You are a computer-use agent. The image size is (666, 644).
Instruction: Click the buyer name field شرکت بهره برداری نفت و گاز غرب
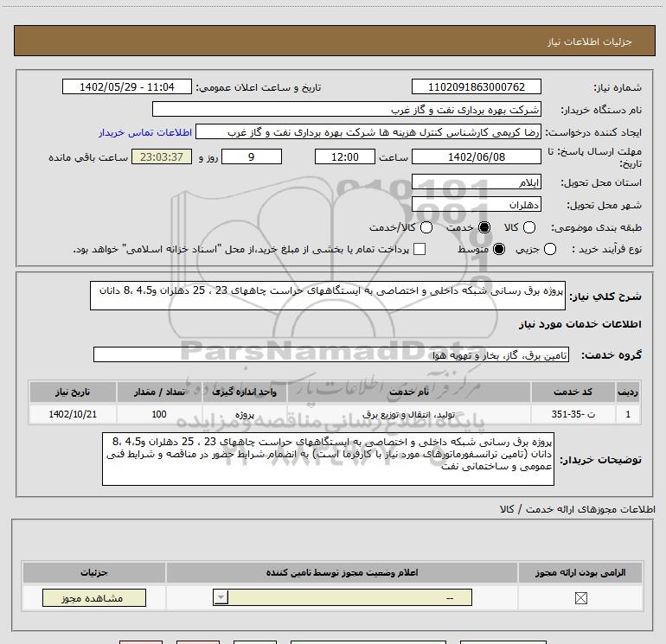(347, 109)
